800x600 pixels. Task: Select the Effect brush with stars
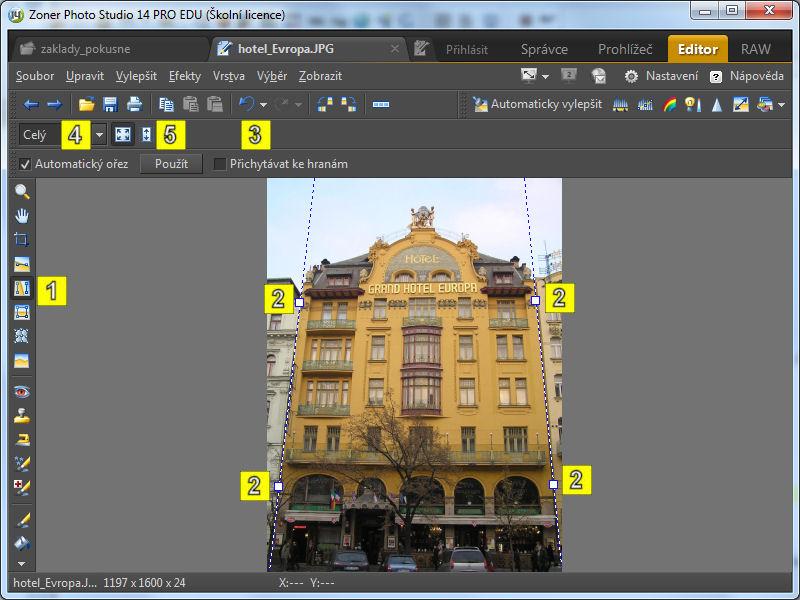point(22,464)
